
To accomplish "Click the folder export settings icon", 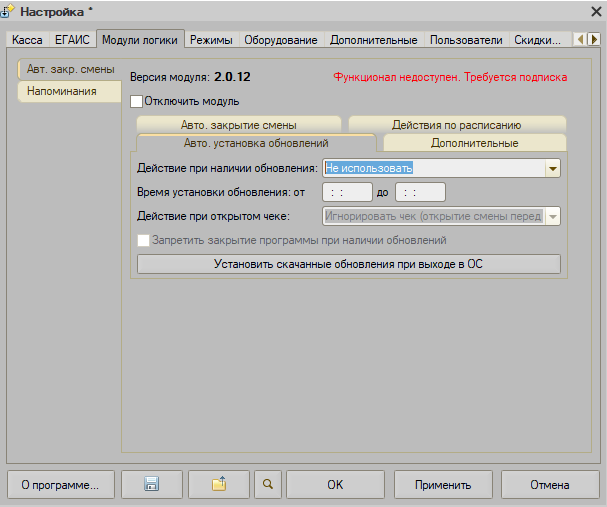I will pyautogui.click(x=218, y=485).
